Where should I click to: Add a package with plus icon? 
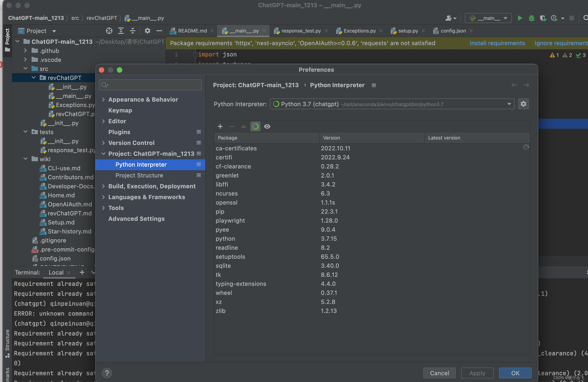click(x=220, y=127)
